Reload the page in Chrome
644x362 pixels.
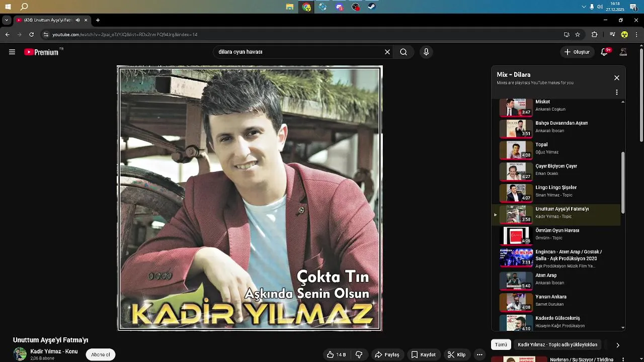pyautogui.click(x=31, y=35)
